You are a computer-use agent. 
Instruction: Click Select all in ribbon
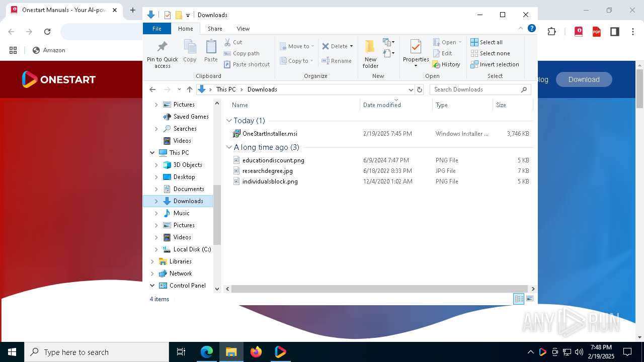coord(487,42)
